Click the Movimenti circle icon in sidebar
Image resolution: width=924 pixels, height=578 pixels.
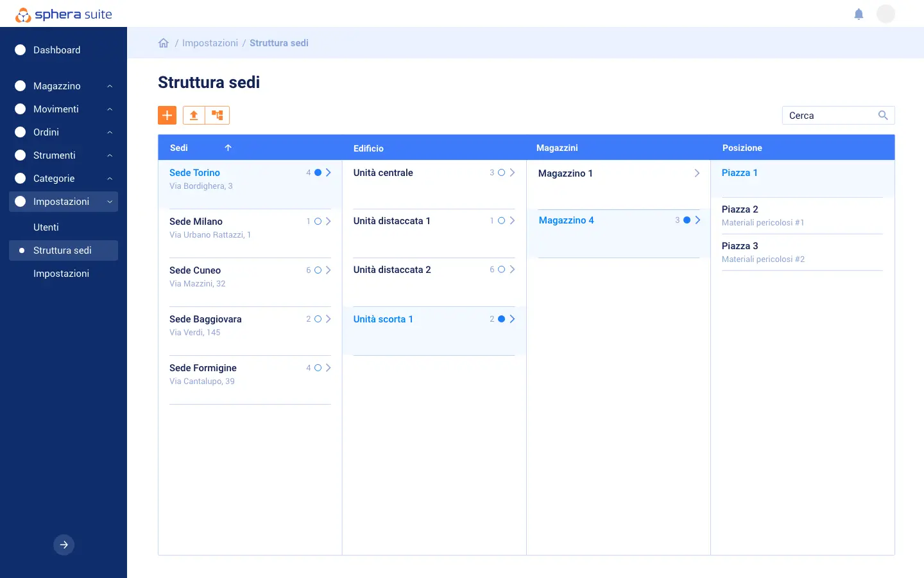(x=21, y=109)
